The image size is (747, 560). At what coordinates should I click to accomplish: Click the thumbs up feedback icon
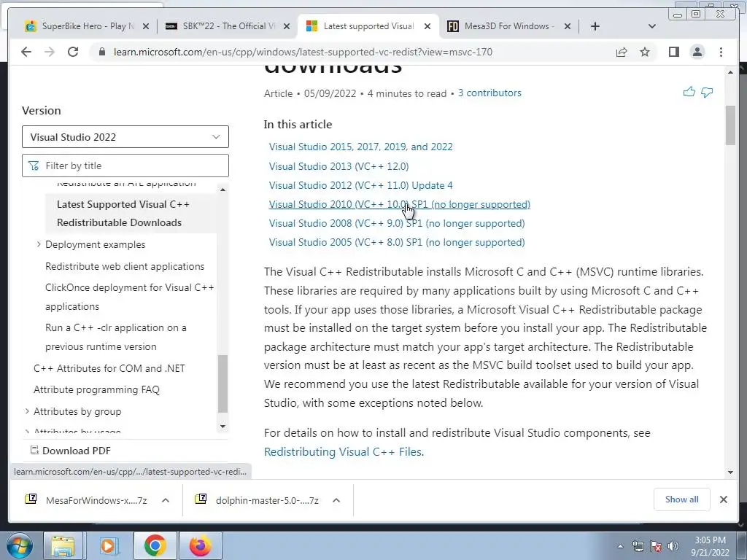click(689, 92)
